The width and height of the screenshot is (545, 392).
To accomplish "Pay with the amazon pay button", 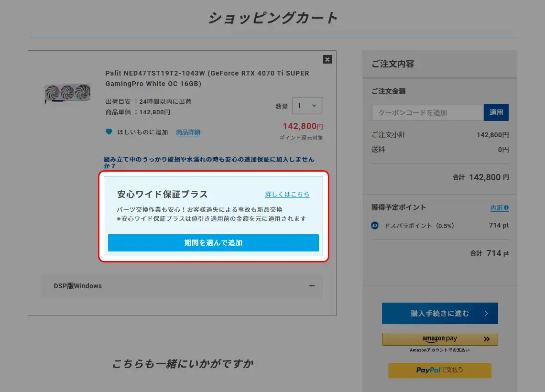I will click(440, 339).
